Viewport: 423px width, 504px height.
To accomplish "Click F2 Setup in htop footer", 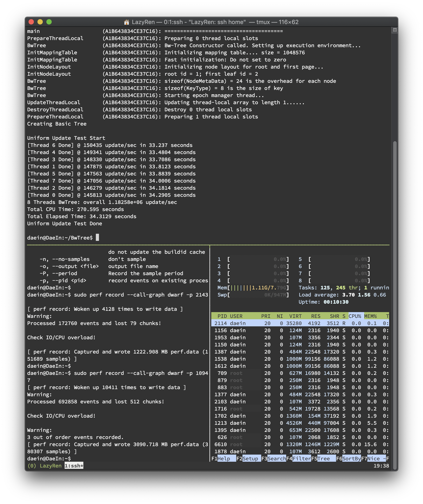I will 248,459.
